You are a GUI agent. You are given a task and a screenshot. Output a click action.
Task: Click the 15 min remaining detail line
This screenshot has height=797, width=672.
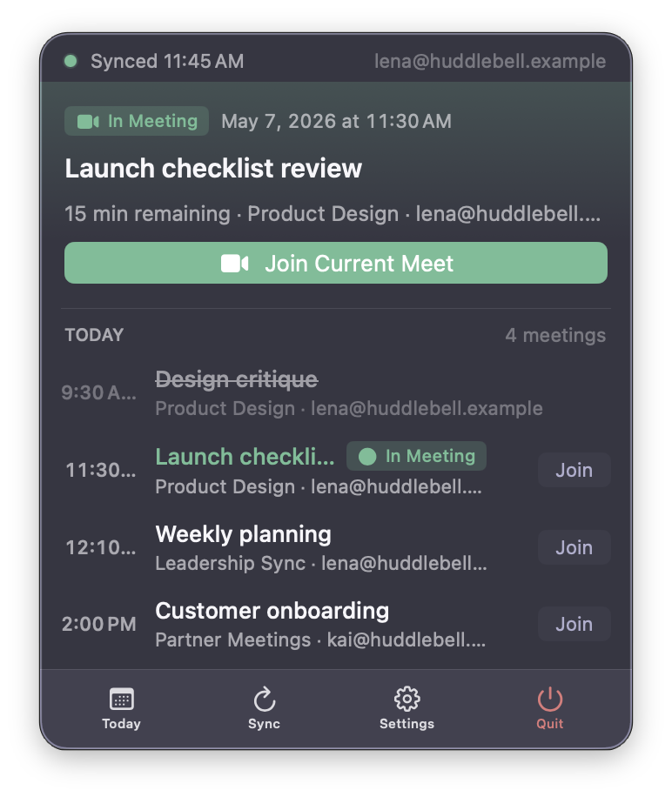coord(333,213)
